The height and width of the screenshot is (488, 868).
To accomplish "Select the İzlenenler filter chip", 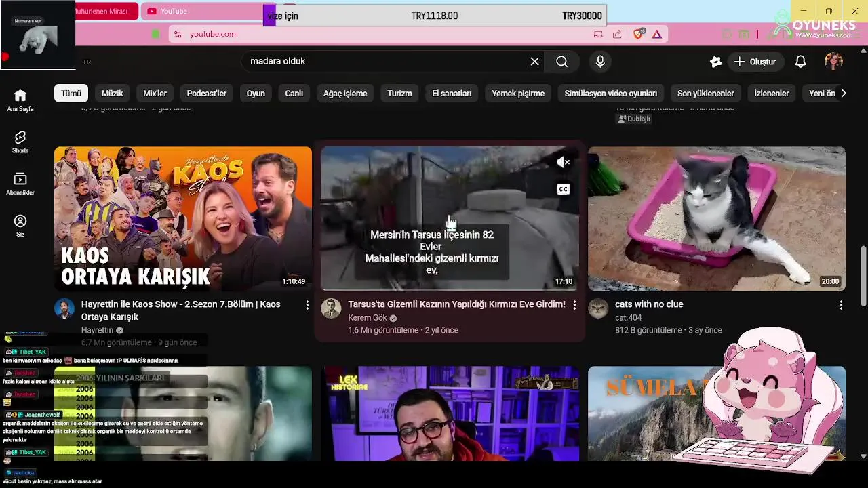I will (x=772, y=94).
